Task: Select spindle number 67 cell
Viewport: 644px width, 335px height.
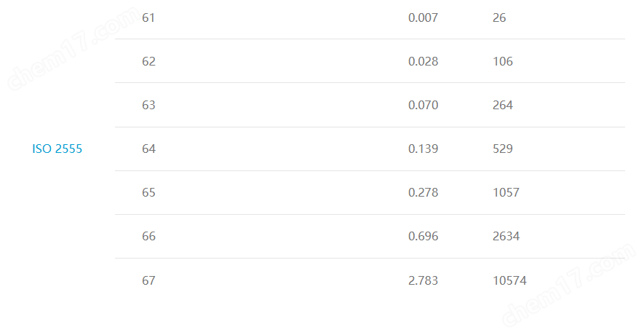Action: (148, 280)
